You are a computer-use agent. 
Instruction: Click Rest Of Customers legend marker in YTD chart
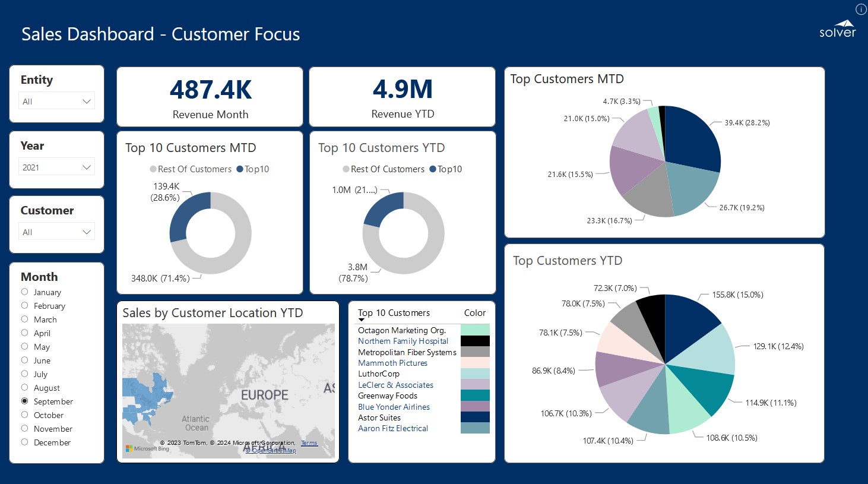(346, 169)
